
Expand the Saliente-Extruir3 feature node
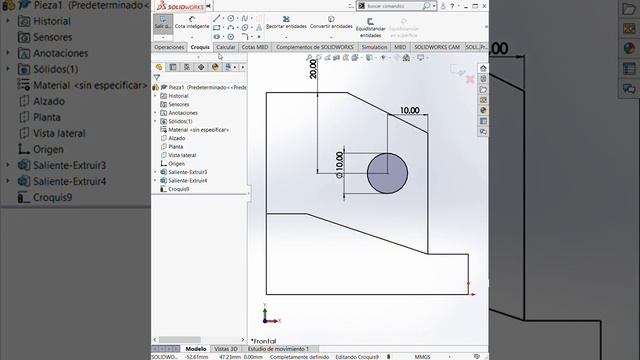[155, 172]
